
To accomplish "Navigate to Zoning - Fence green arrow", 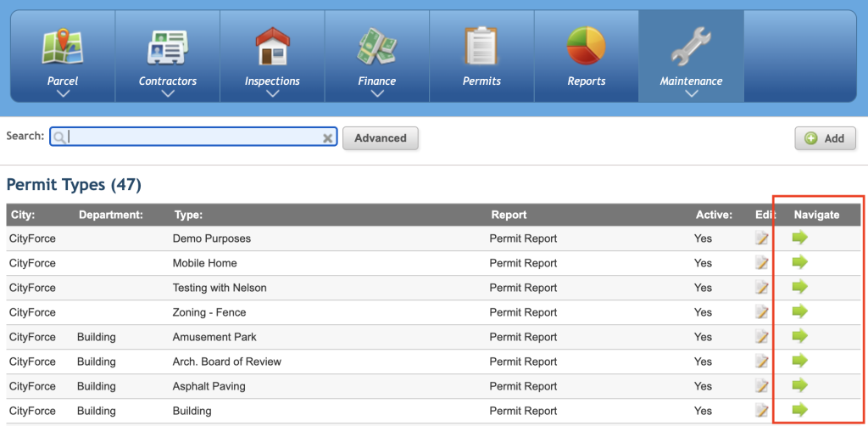I will 800,311.
